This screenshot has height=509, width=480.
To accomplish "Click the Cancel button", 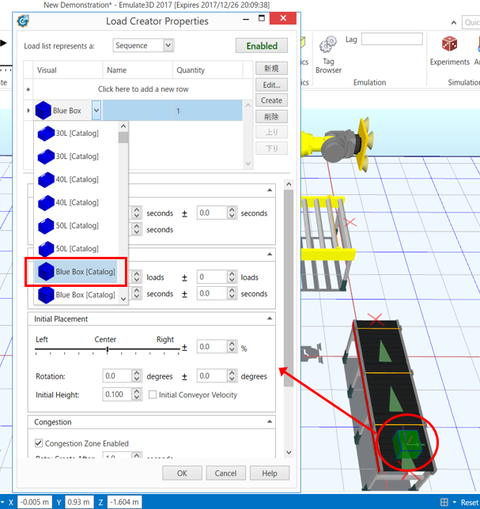I will 226,473.
